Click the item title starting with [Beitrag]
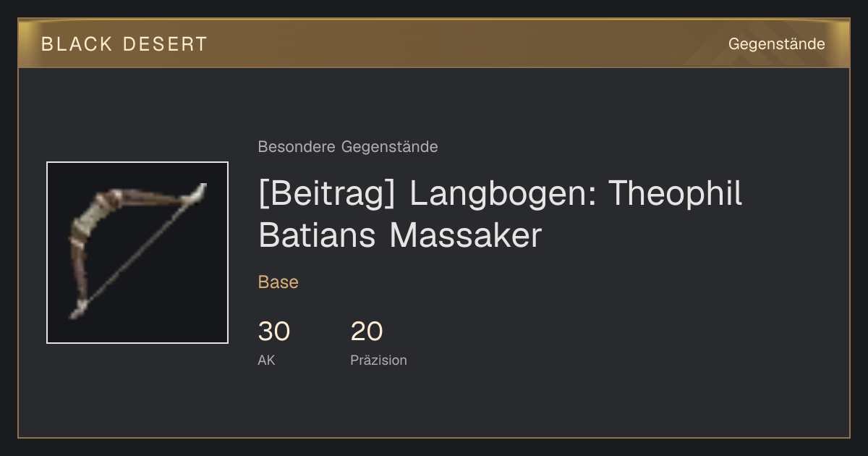The image size is (868, 456). tap(500, 214)
